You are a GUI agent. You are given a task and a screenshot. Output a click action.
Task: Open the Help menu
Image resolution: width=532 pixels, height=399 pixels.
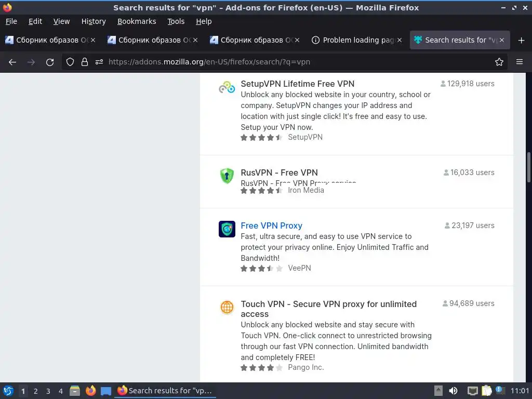point(204,21)
